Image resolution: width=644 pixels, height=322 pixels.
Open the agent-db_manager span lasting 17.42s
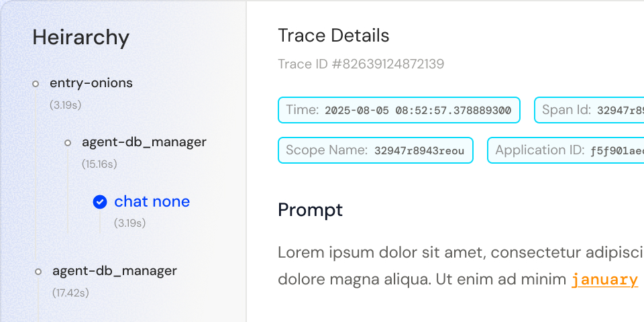[x=114, y=271]
